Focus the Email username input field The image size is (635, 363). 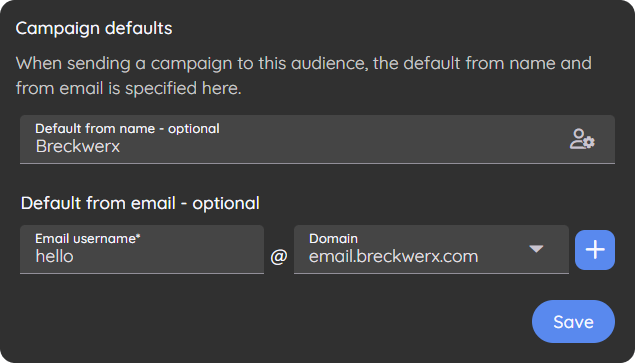(142, 249)
